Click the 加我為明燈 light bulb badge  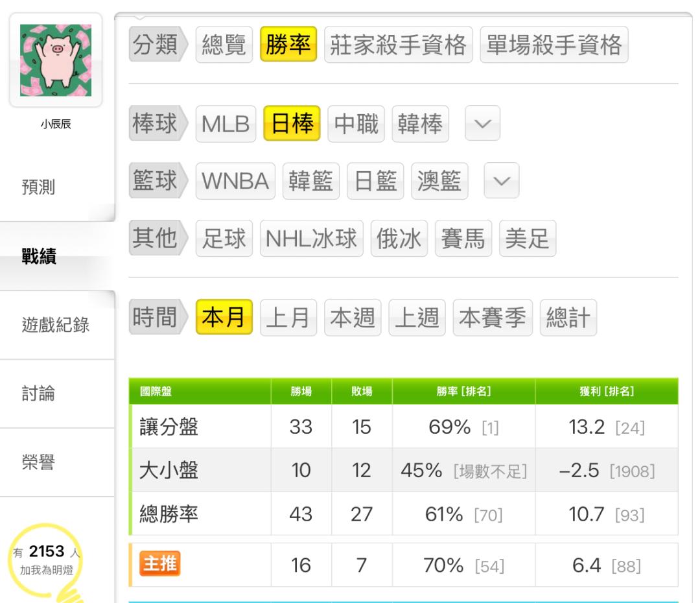click(46, 562)
